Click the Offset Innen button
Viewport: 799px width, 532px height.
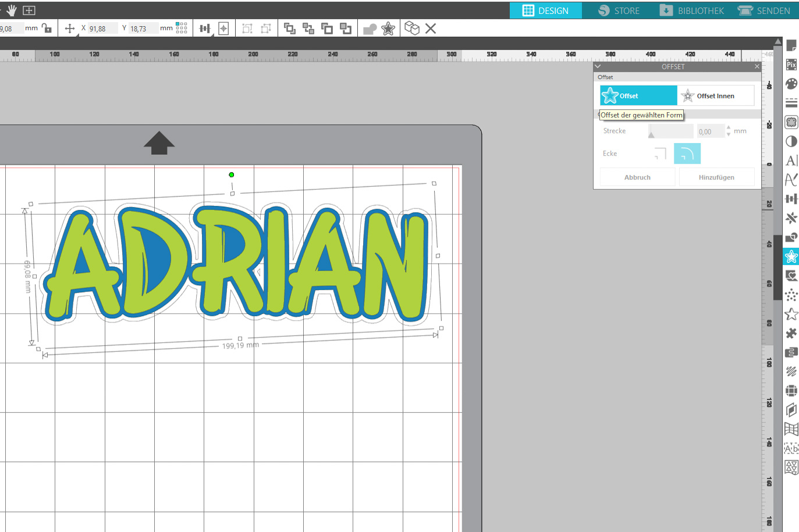tap(715, 96)
